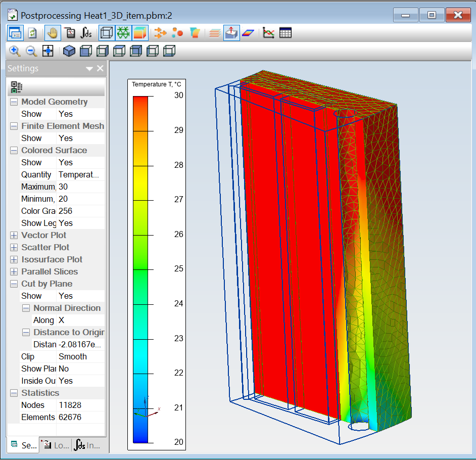Open the local values probe tool
This screenshot has height=460, width=476.
coord(70,33)
